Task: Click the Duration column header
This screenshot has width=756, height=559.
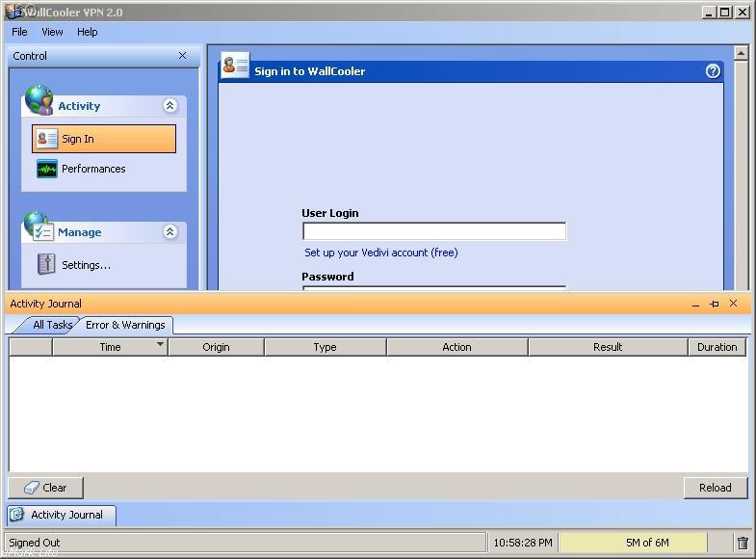Action: 717,347
